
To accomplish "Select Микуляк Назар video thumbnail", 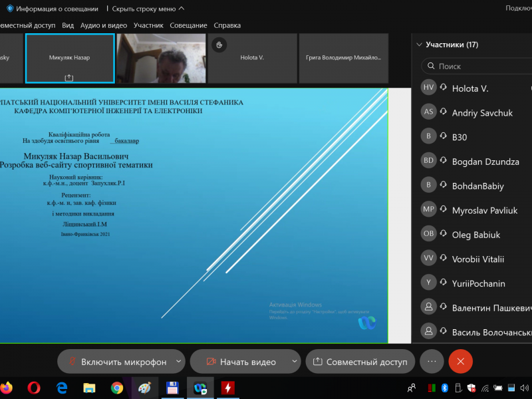I will click(69, 58).
